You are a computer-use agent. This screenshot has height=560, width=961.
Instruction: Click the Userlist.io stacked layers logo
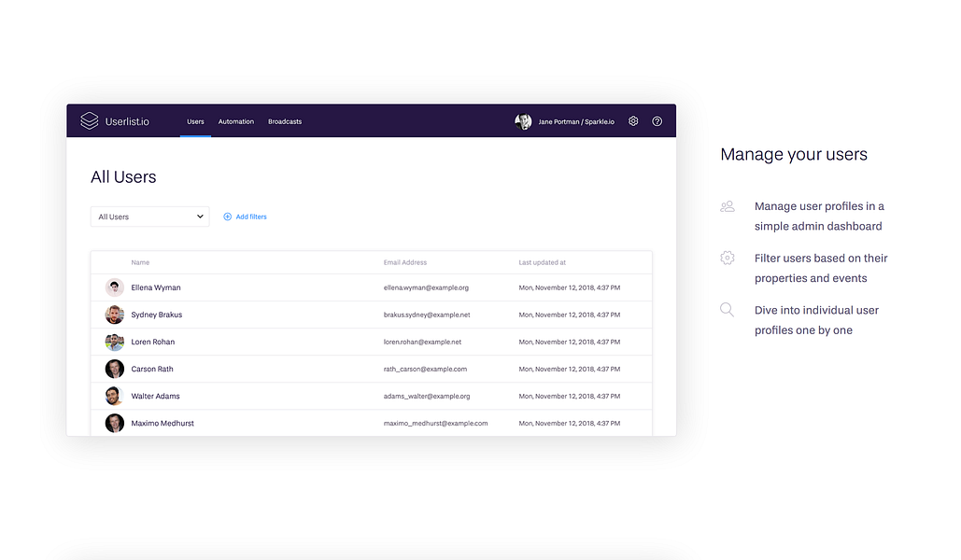point(90,120)
